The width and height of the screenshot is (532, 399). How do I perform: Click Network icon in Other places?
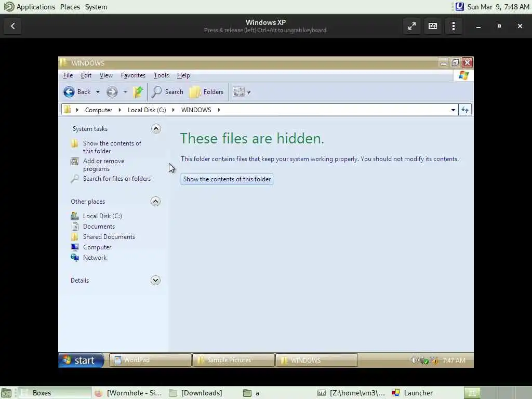point(75,258)
